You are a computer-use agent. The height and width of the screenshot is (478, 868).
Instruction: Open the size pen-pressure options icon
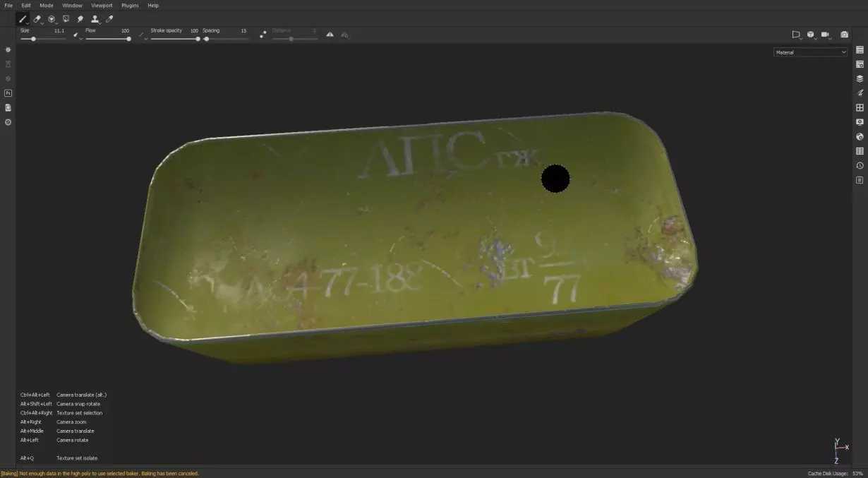pos(76,34)
